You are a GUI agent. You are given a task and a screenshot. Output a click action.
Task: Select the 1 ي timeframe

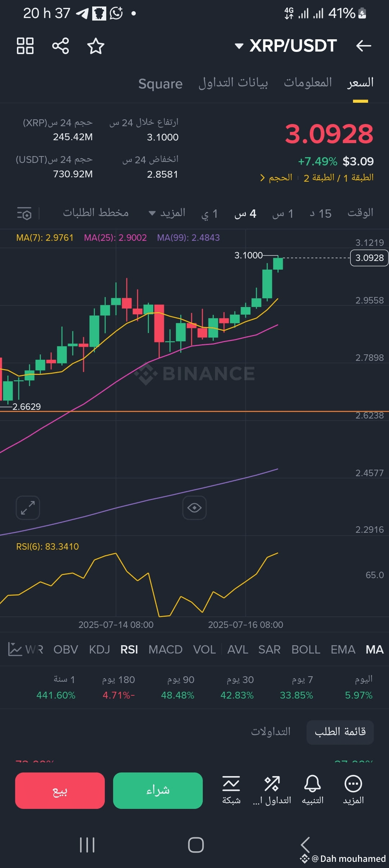209,214
